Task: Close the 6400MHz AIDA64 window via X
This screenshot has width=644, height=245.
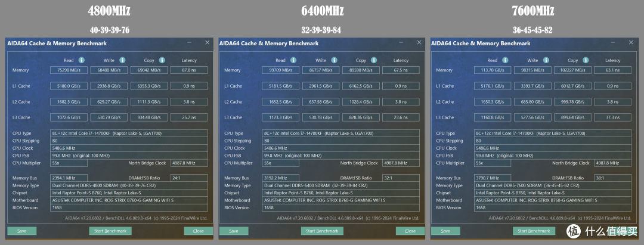Action: coord(419,43)
